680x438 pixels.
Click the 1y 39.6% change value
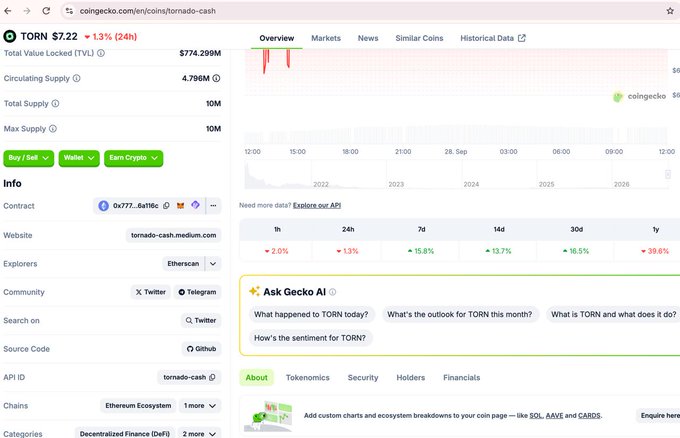point(655,251)
